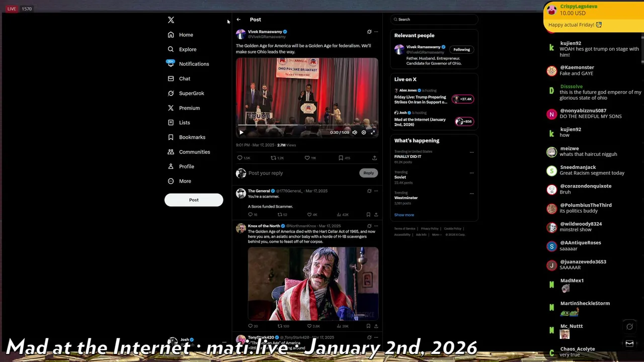Click Following button for Vivek Ramaswamy
644x362 pixels.
461,50
